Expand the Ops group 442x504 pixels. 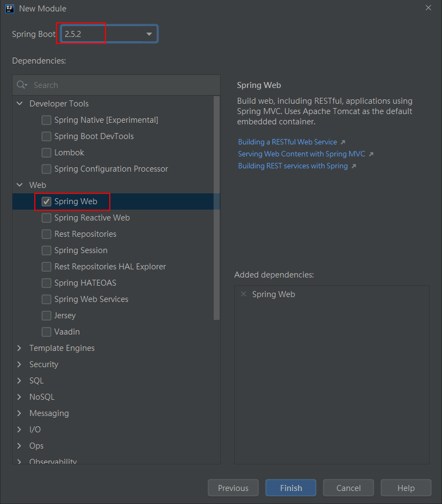coord(20,446)
